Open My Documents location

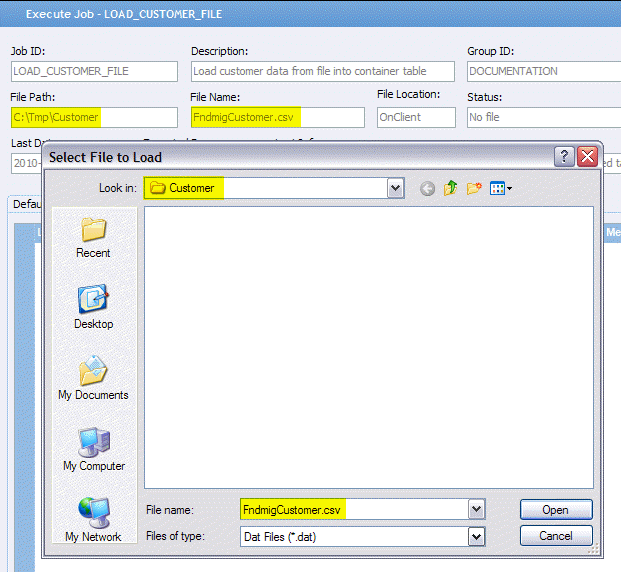93,379
